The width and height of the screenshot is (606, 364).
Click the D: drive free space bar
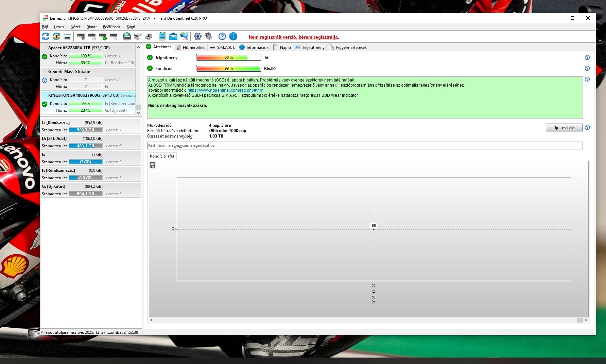86,146
